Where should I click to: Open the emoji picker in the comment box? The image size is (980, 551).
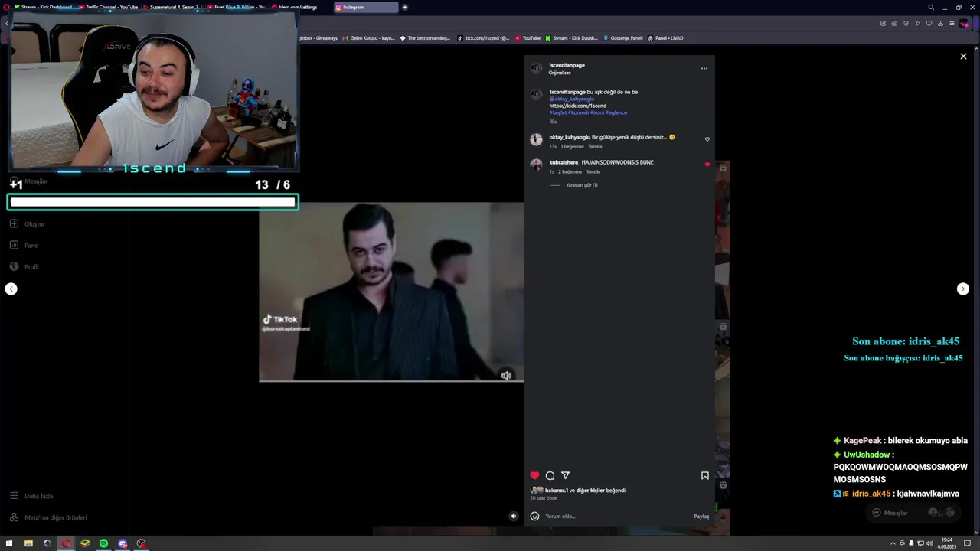[534, 516]
